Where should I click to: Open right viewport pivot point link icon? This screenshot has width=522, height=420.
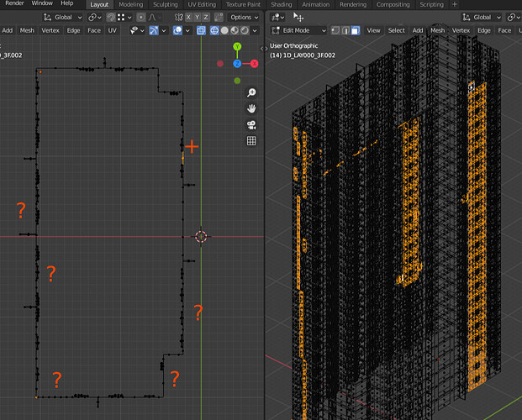click(x=514, y=18)
